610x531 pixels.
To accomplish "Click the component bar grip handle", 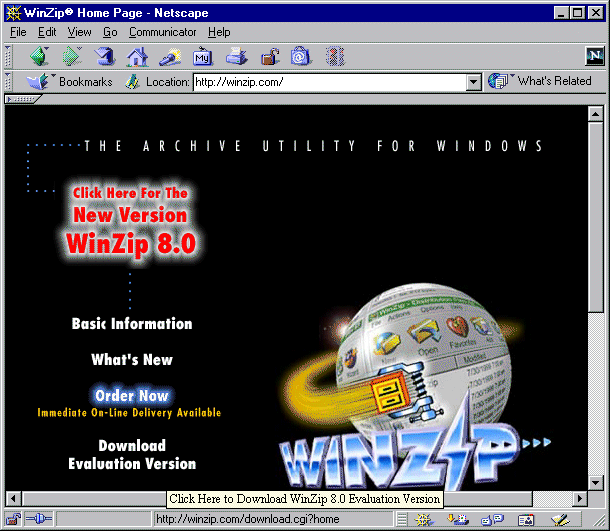I will point(401,519).
